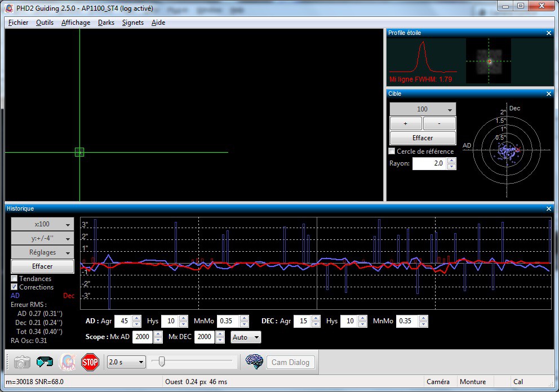Increase DEC Agr with up arrow
Screen dimensions: 559x392
[x=316, y=318]
